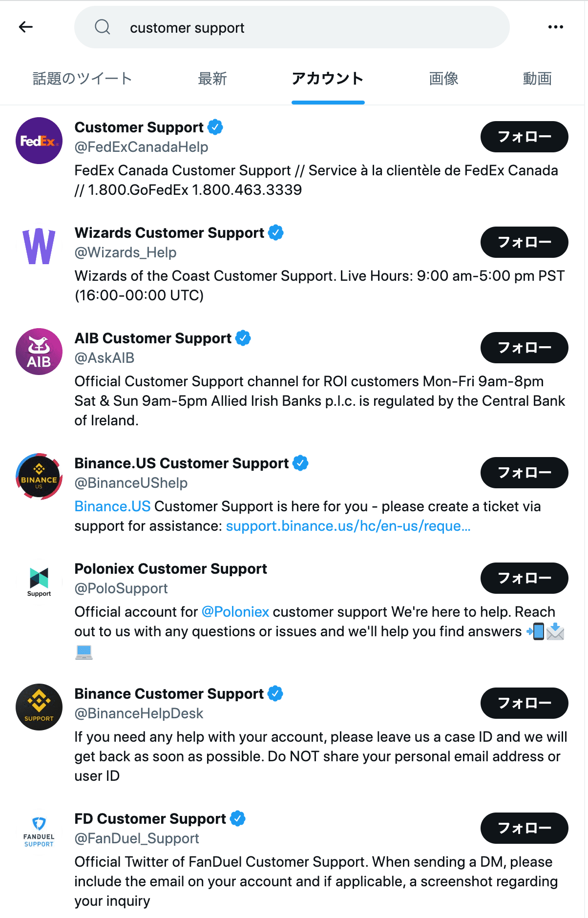Open the @Poloniex mention link
The image size is (588, 918).
pyautogui.click(x=235, y=612)
